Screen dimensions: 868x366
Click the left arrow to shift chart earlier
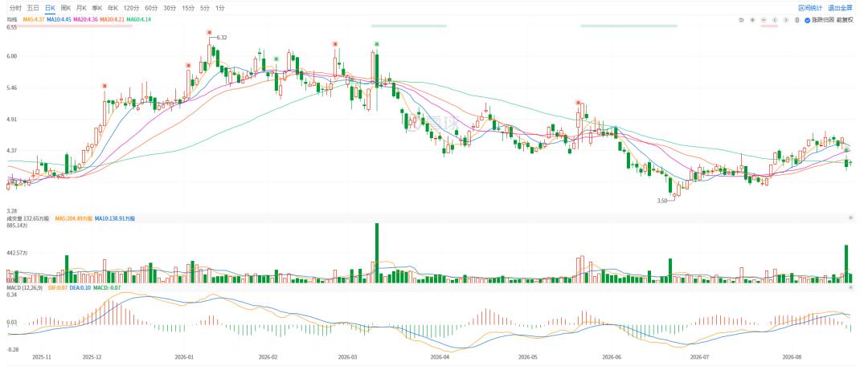pos(775,20)
